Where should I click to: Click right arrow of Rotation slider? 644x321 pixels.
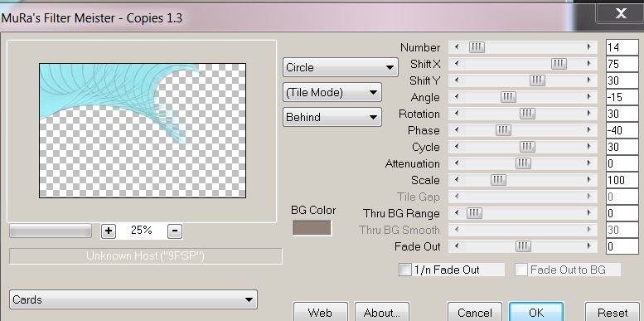click(589, 114)
